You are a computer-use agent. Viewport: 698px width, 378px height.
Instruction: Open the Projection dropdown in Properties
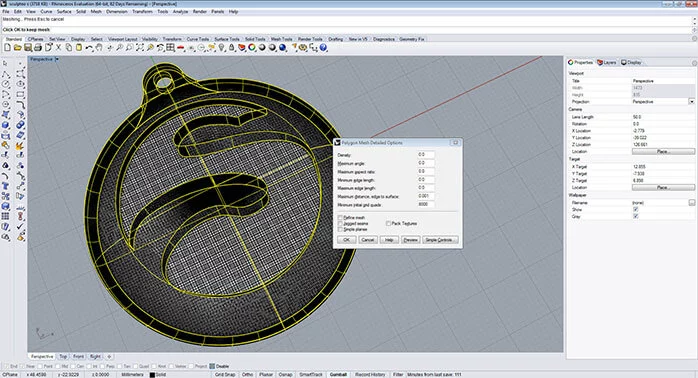coord(691,102)
